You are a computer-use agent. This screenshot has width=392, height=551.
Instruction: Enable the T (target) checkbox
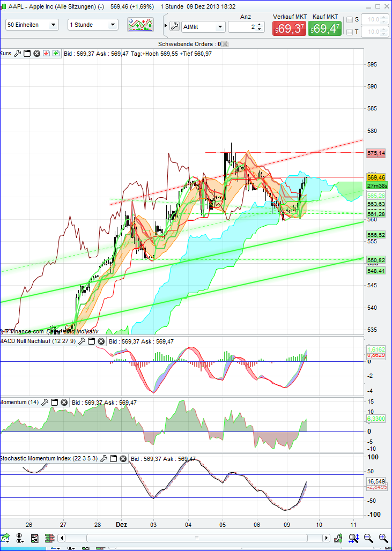click(x=350, y=32)
